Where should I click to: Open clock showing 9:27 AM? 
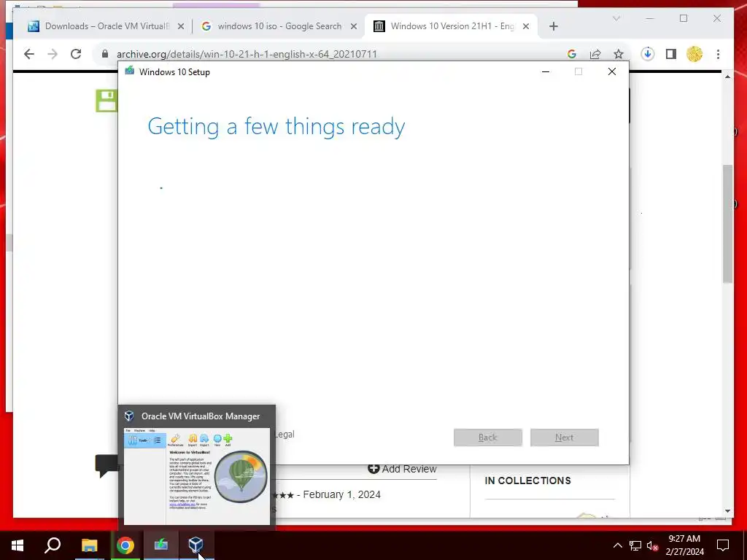[684, 545]
